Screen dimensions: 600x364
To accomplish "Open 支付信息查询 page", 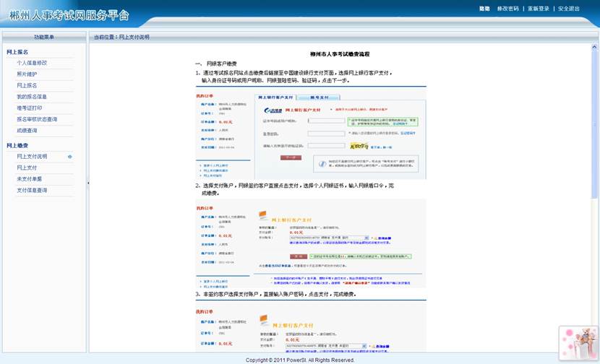I will point(32,190).
